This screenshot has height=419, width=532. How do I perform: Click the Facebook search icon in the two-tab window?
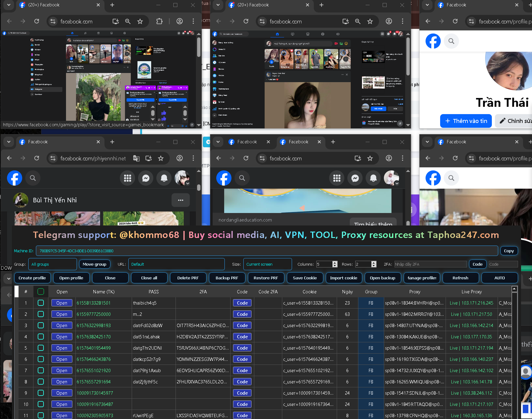(242, 178)
